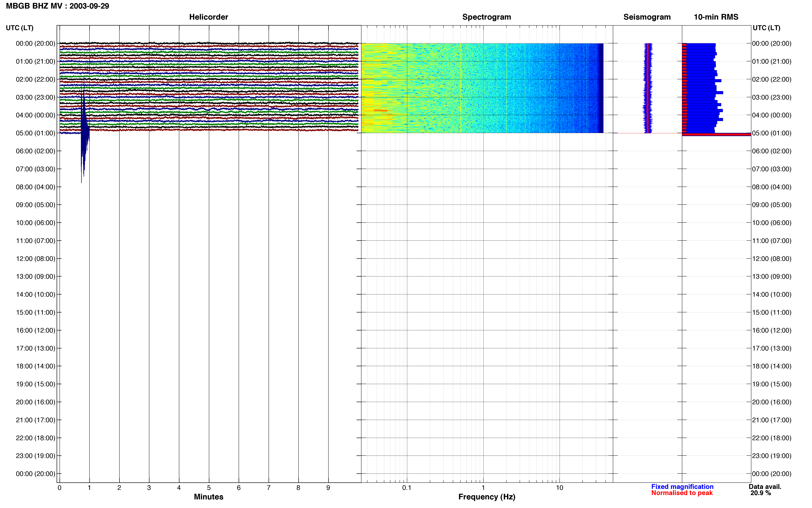Click the right '02:00 (22:00)' time label

pos(772,79)
